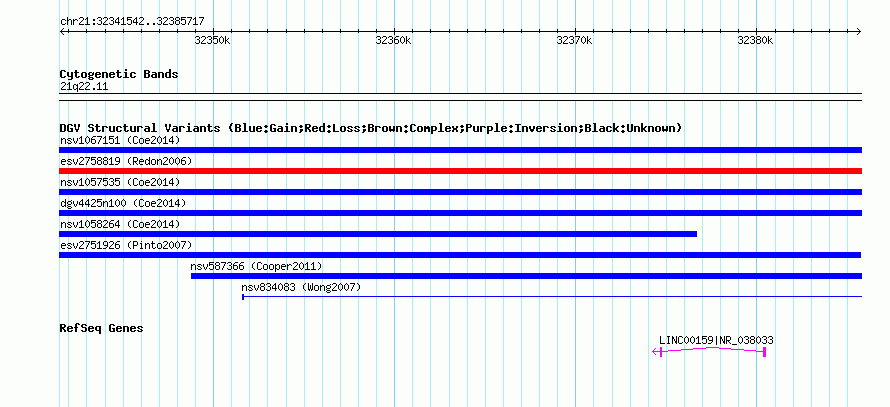Click the LINC00159 right-end exon block

pos(765,352)
